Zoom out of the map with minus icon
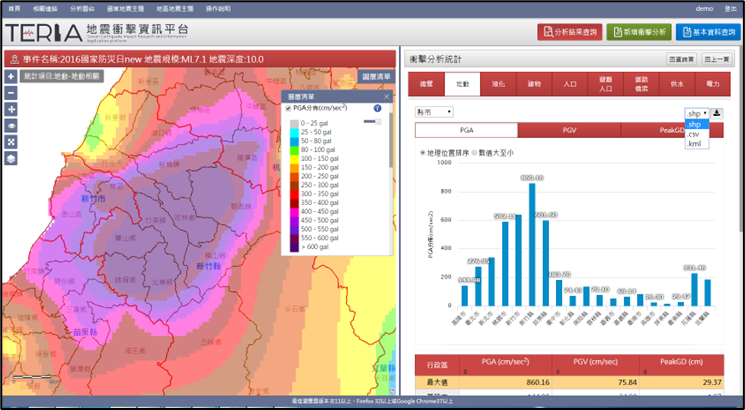 (10, 92)
